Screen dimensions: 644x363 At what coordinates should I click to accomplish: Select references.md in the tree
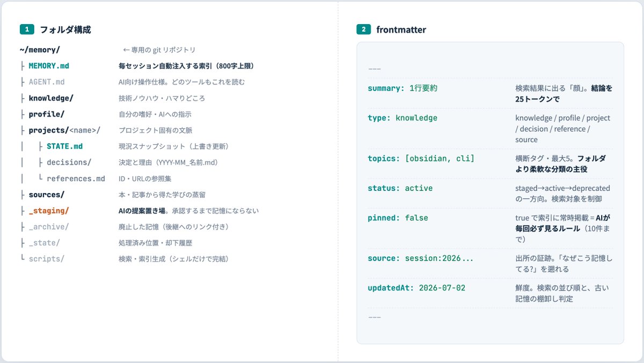(x=76, y=179)
